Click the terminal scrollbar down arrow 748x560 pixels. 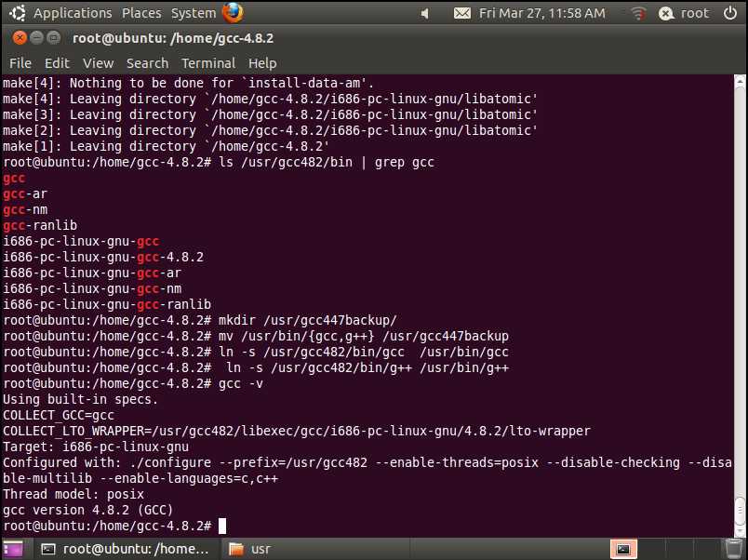[x=740, y=531]
